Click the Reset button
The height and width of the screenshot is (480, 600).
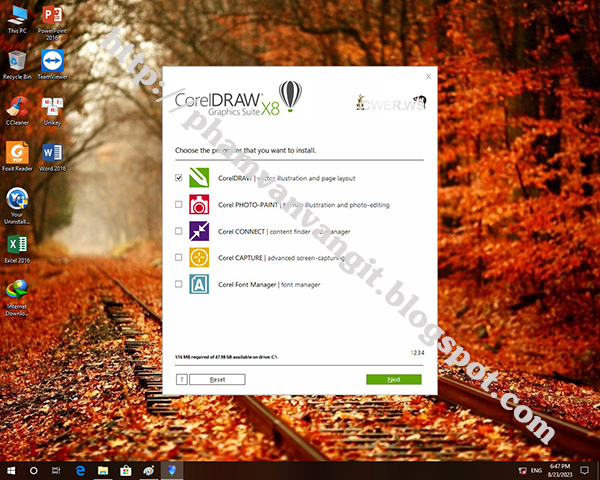point(217,379)
